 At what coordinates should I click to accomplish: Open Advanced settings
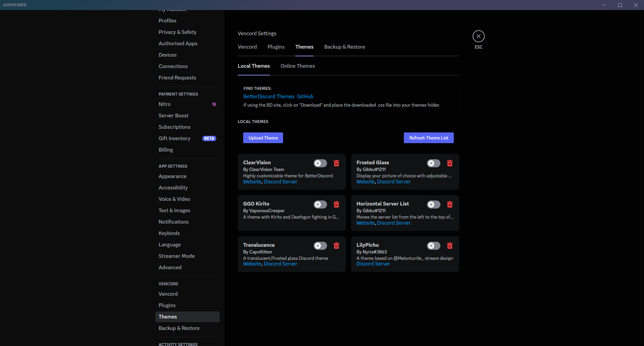click(187, 268)
